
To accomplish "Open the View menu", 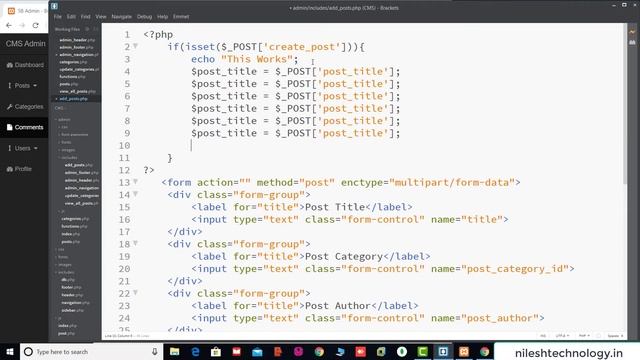I will (x=101, y=17).
